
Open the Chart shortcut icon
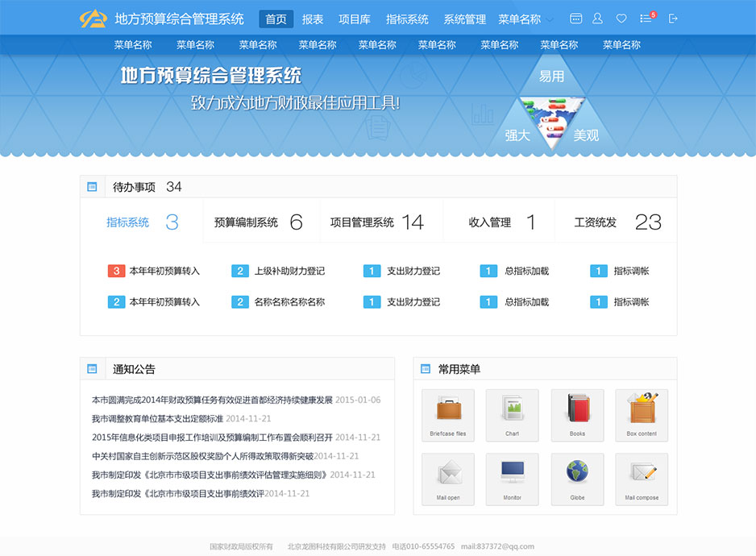(x=513, y=414)
